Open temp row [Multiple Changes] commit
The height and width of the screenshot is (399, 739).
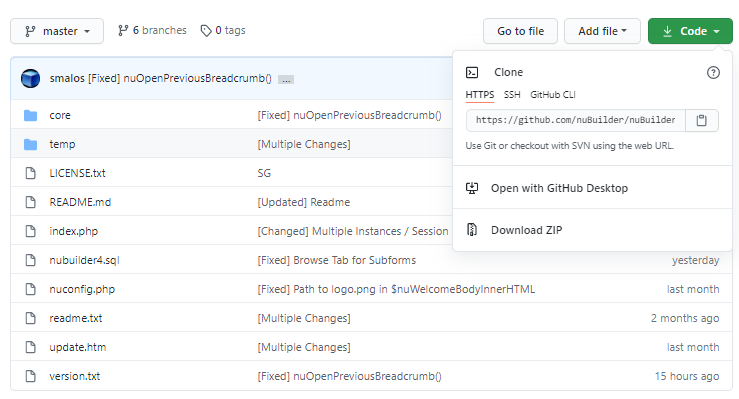(304, 144)
